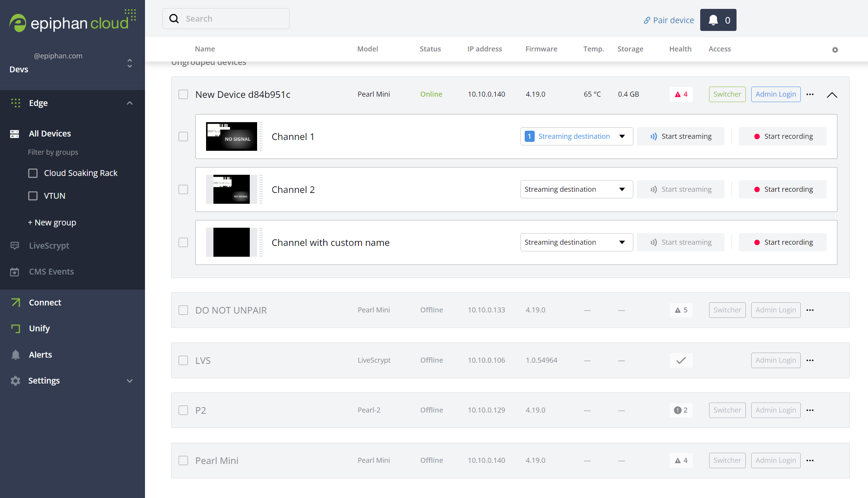
Task: Click the Unify sidebar icon
Action: tap(15, 329)
